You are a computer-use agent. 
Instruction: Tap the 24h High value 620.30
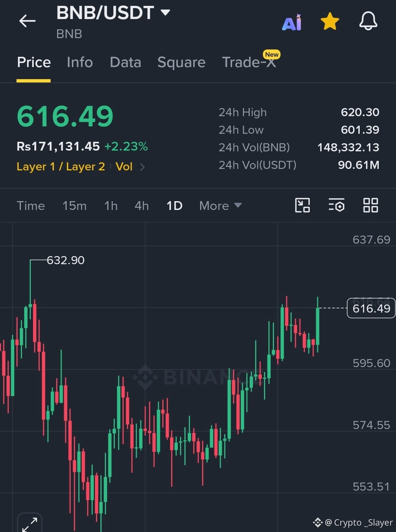click(x=360, y=112)
